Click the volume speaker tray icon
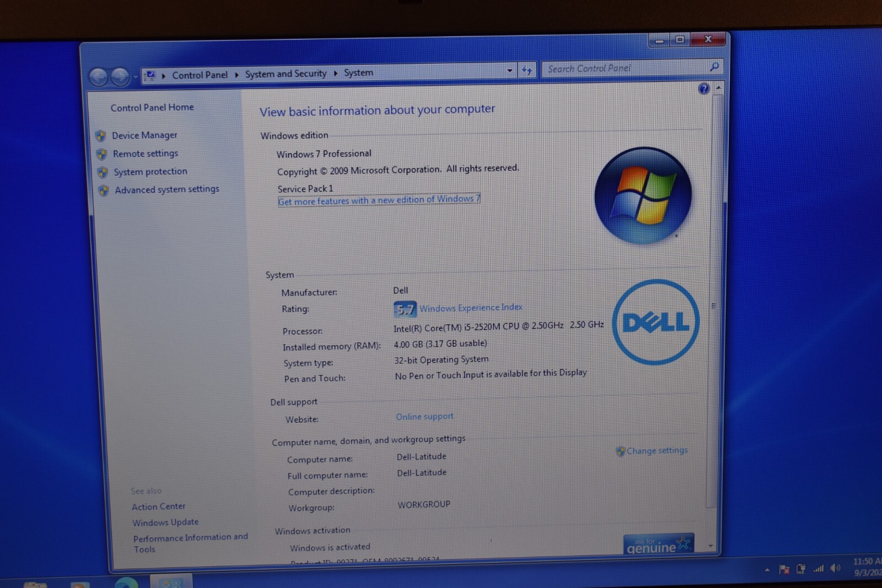 pos(836,568)
